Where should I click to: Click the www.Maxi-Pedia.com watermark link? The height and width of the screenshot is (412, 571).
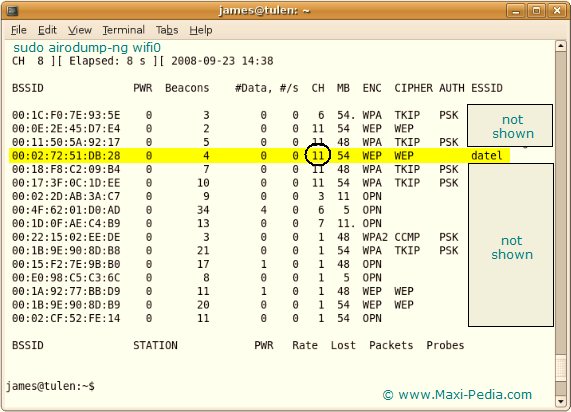pos(458,395)
